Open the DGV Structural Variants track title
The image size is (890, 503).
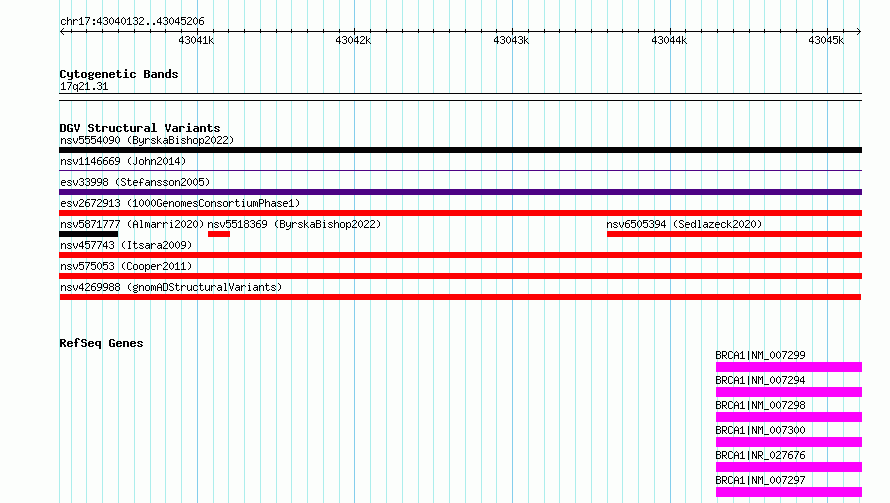click(x=140, y=128)
